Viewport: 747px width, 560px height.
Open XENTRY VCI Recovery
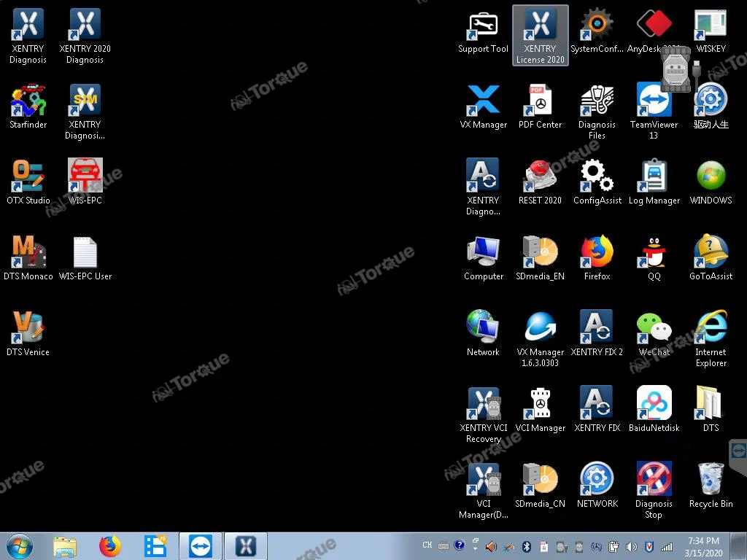click(483, 414)
